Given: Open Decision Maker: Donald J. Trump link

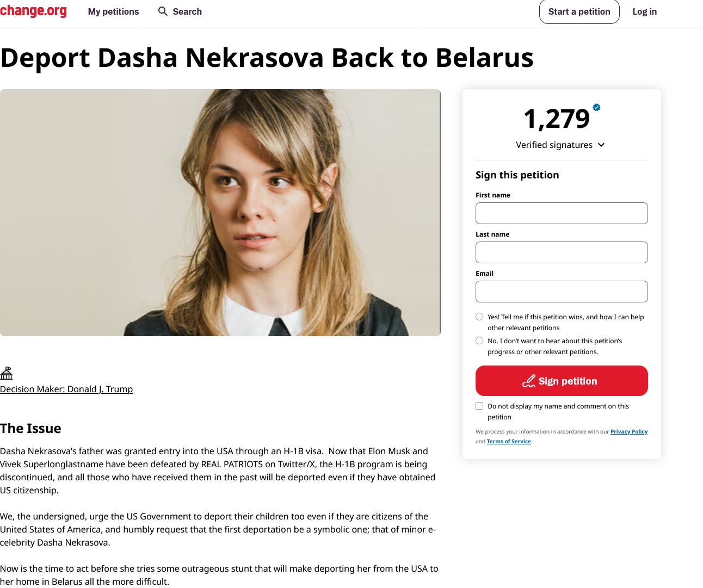Looking at the screenshot, I should pyautogui.click(x=66, y=389).
